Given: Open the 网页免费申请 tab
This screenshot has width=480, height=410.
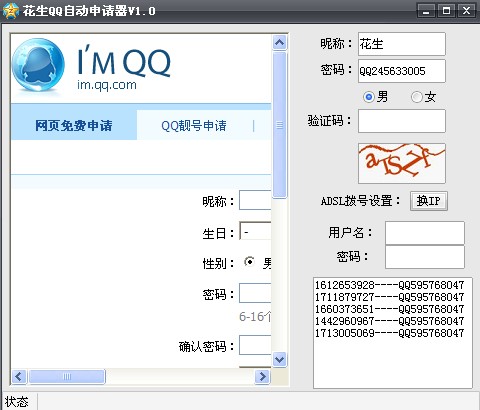Looking at the screenshot, I should click(74, 125).
